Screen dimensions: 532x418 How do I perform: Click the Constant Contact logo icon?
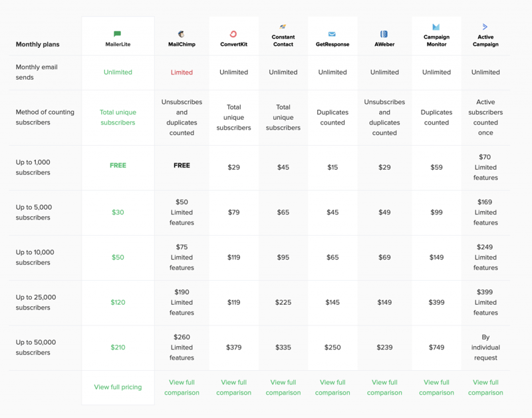coord(283,27)
